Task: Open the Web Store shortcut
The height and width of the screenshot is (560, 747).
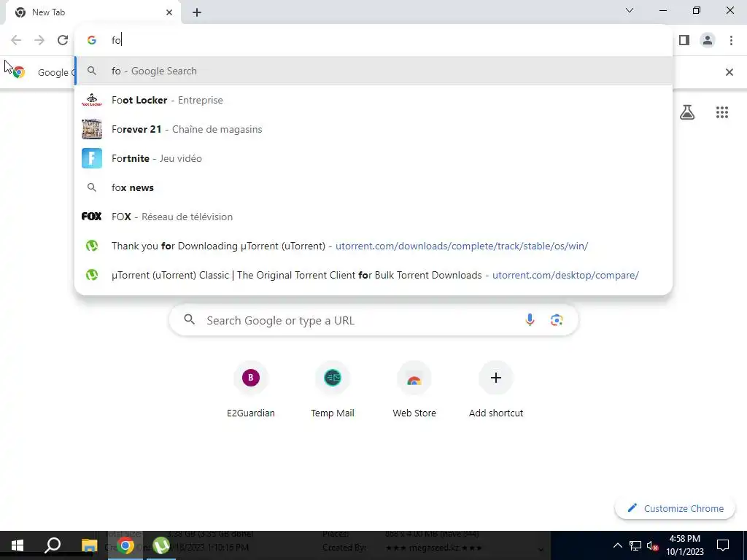Action: [x=414, y=389]
